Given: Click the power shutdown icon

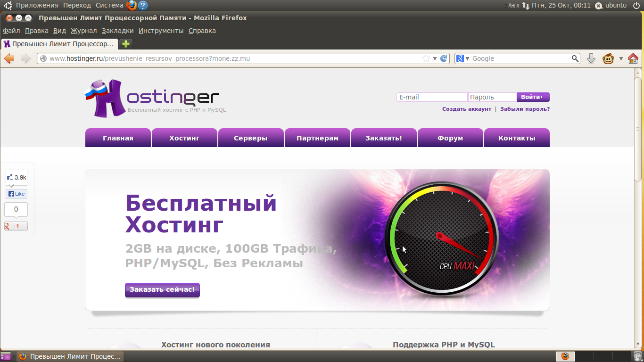Looking at the screenshot, I should coord(636,5).
